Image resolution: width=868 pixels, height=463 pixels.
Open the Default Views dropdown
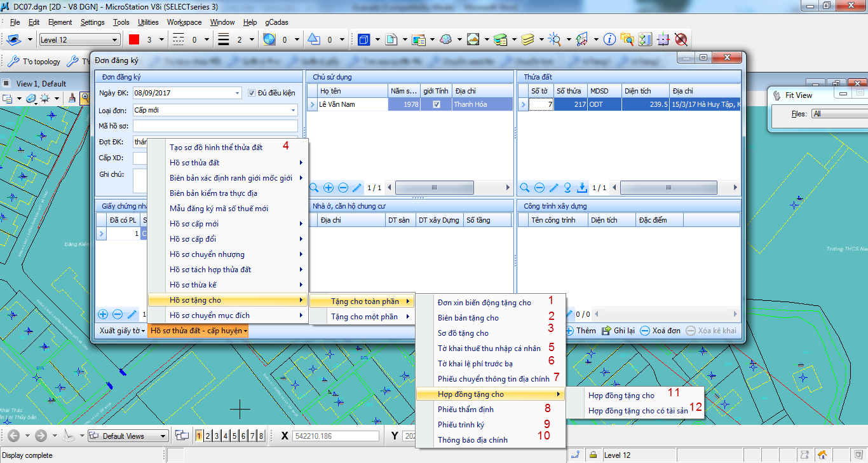point(163,436)
